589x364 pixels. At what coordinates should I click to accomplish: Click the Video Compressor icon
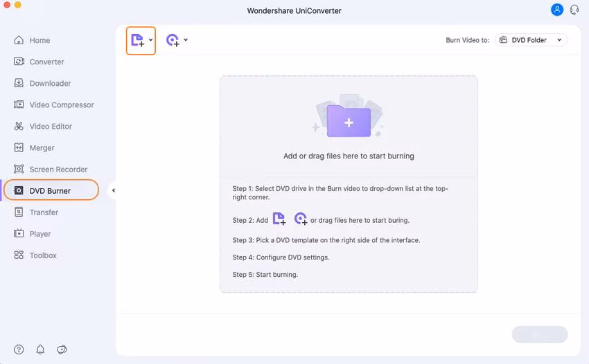(x=19, y=104)
